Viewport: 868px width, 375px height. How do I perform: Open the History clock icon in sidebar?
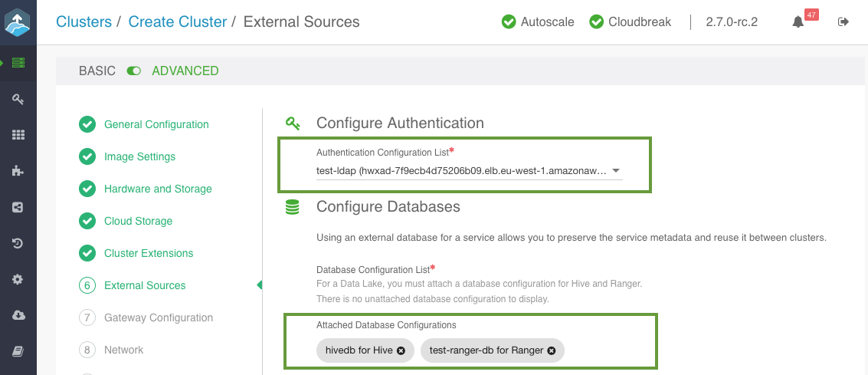pos(18,244)
